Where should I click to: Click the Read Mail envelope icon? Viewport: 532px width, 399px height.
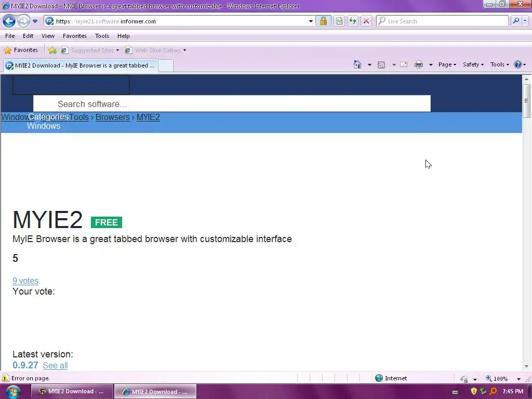coord(404,64)
